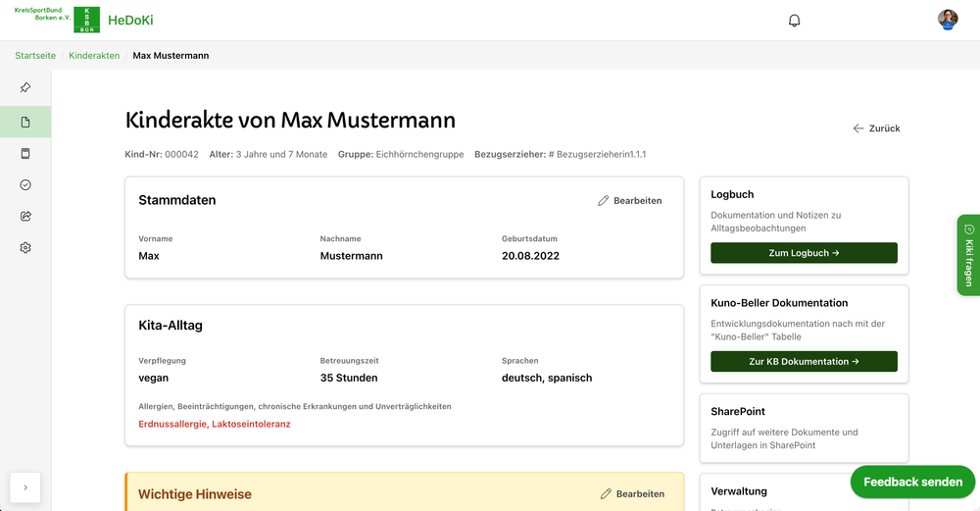
Task: Click the Wichtige Hinweise heading
Action: tap(195, 494)
